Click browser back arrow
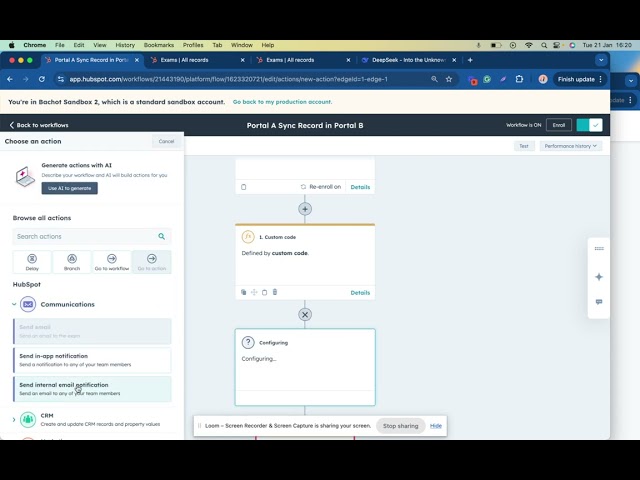 click(10, 79)
